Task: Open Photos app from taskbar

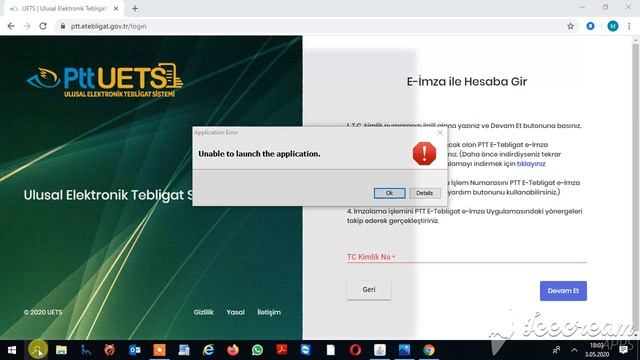Action: tap(404, 350)
